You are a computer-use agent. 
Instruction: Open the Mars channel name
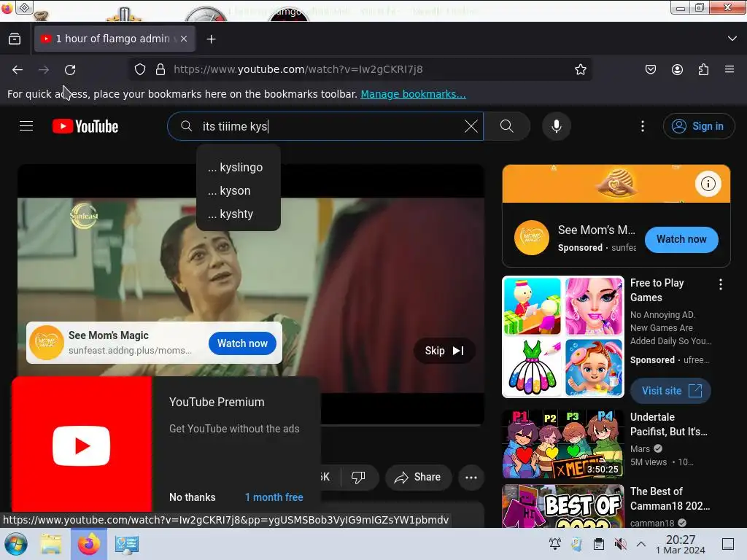640,448
